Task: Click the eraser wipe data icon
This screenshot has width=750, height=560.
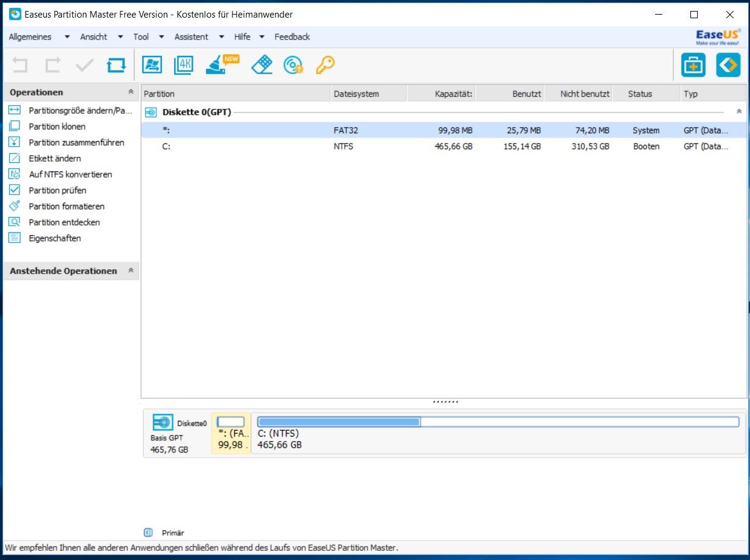Action: (x=262, y=64)
